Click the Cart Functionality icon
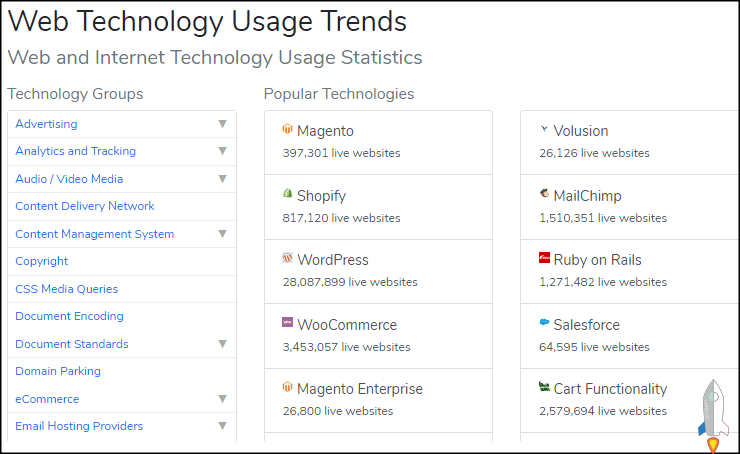Viewport: 740px width, 454px height. [x=544, y=387]
